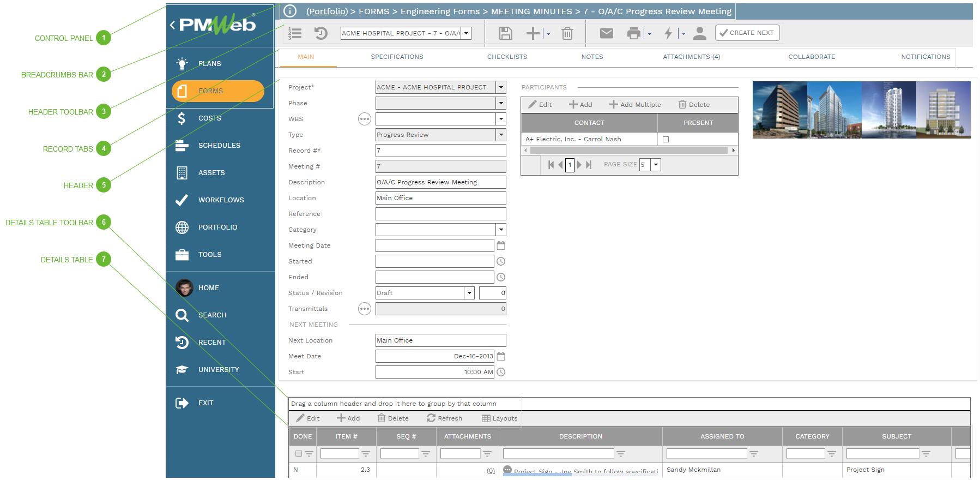The width and height of the screenshot is (980, 480).
Task: Click Delete in details table toolbar
Action: point(393,418)
